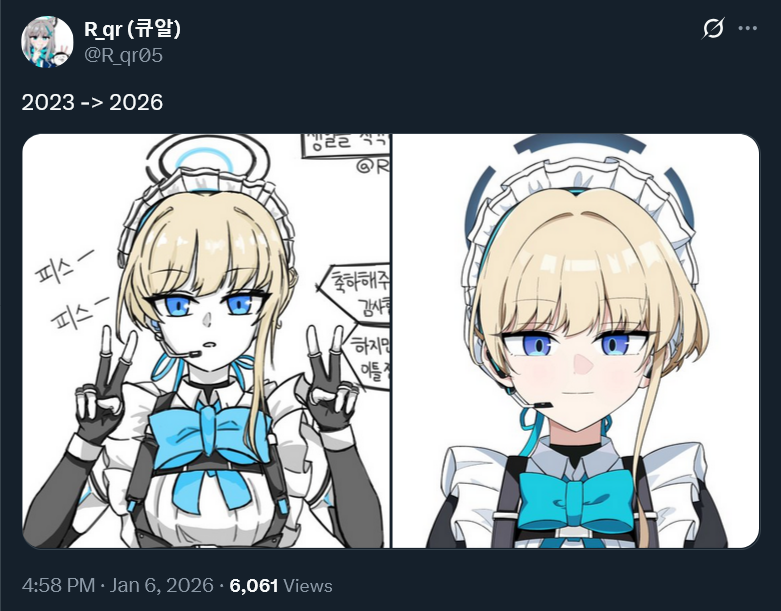781x611 pixels.
Task: Open the display name R_qr (큐알)
Action: click(x=132, y=29)
